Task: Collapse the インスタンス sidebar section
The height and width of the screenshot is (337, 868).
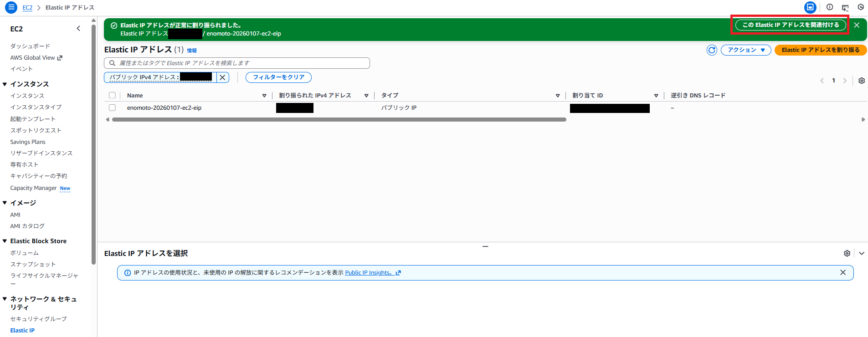Action: (5, 84)
